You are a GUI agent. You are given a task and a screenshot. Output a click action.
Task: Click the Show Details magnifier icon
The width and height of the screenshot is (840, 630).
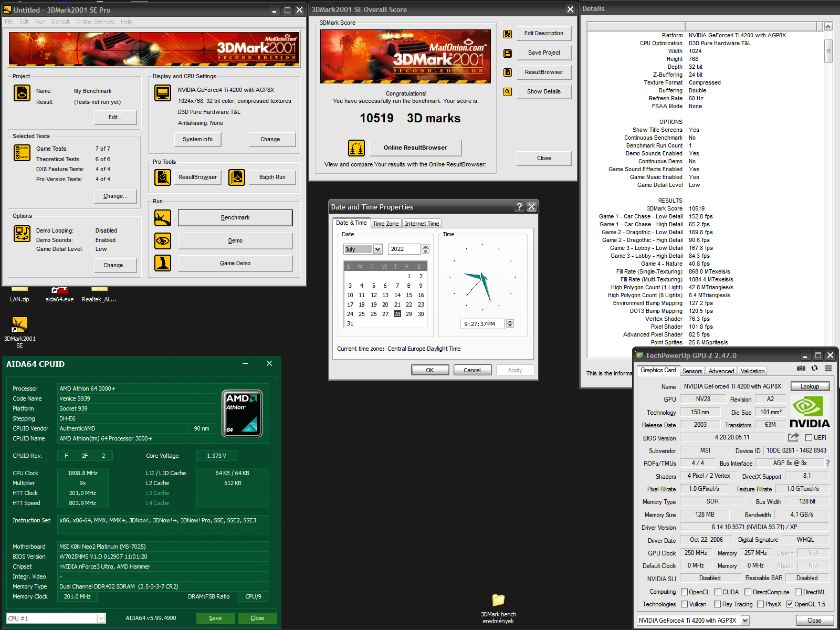[x=508, y=92]
